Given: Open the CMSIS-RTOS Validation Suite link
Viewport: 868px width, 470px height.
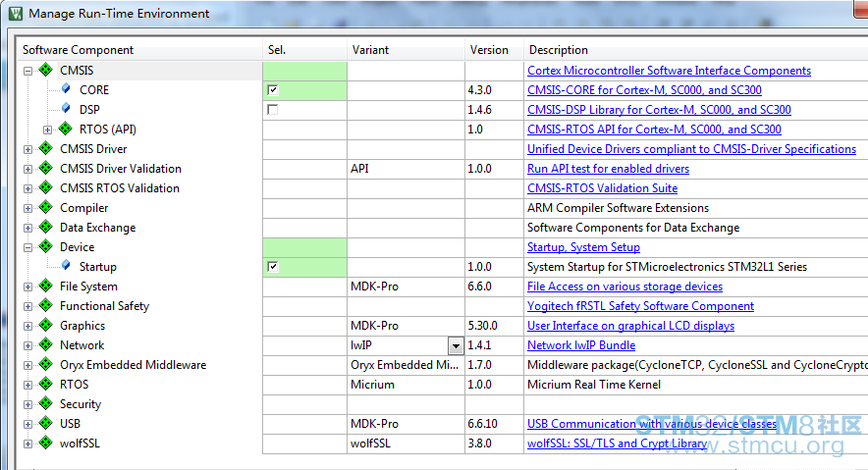Looking at the screenshot, I should pyautogui.click(x=602, y=188).
